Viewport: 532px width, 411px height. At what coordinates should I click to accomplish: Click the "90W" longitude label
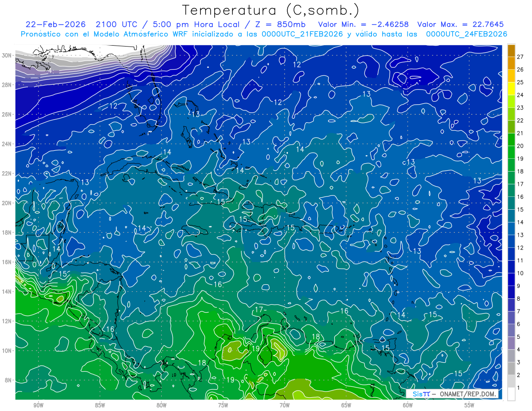pyautogui.click(x=39, y=405)
